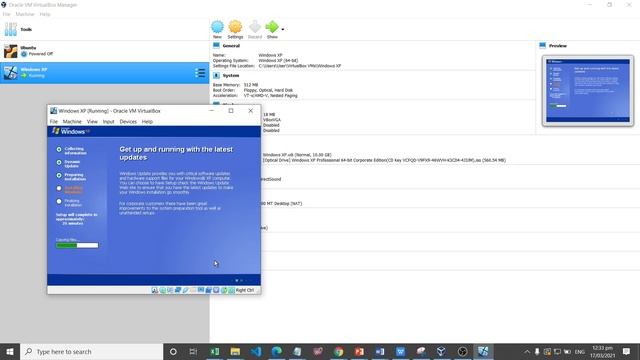The width and height of the screenshot is (640, 360).
Task: Open Task View from the taskbar
Action: [193, 351]
